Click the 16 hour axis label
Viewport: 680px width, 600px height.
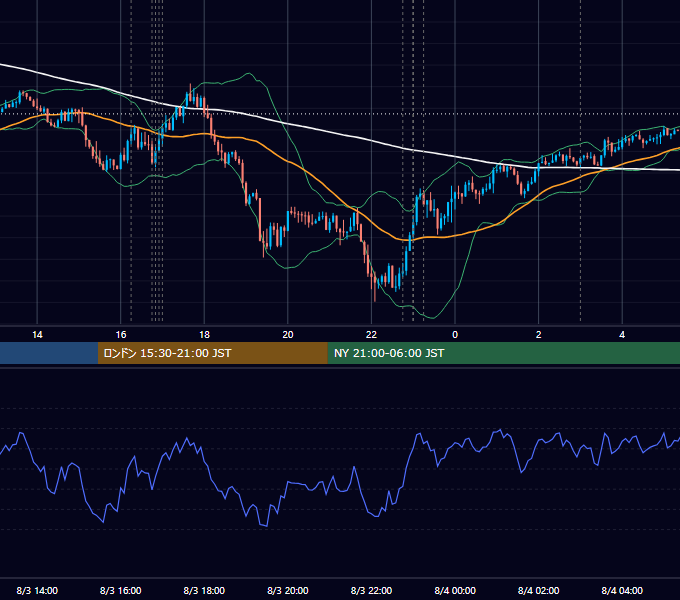121,335
